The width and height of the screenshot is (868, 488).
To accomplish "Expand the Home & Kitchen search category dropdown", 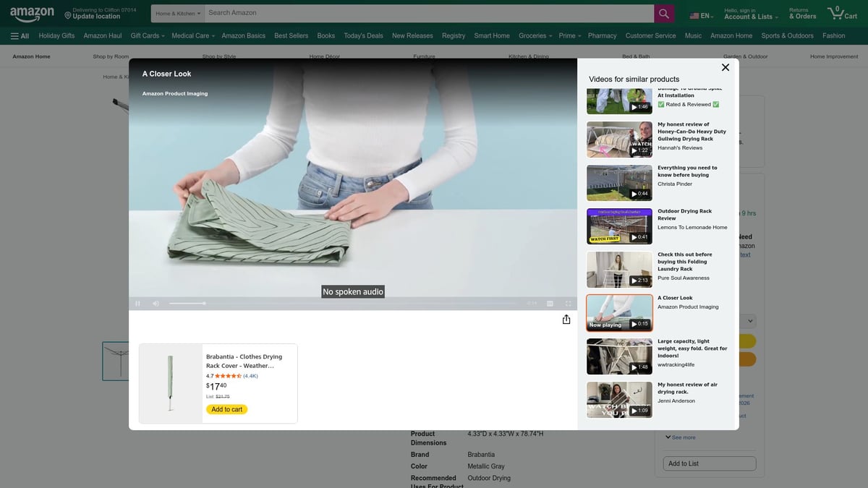I will coord(178,13).
